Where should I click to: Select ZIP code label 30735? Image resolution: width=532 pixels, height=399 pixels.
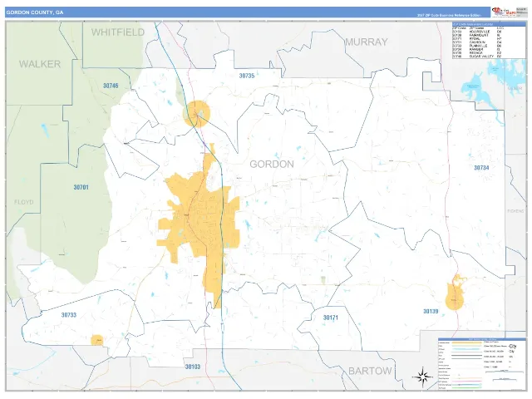[247, 76]
